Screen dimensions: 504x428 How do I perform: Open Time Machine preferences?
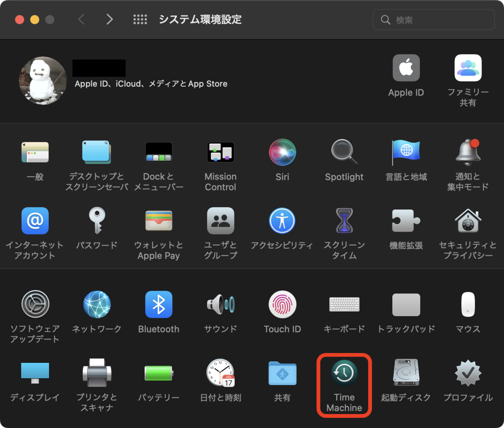[344, 373]
